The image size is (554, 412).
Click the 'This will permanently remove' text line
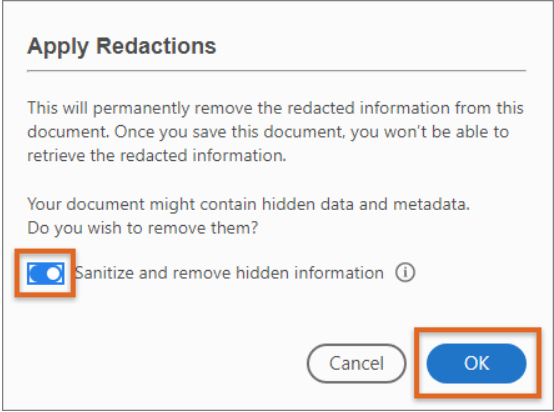pos(275,108)
